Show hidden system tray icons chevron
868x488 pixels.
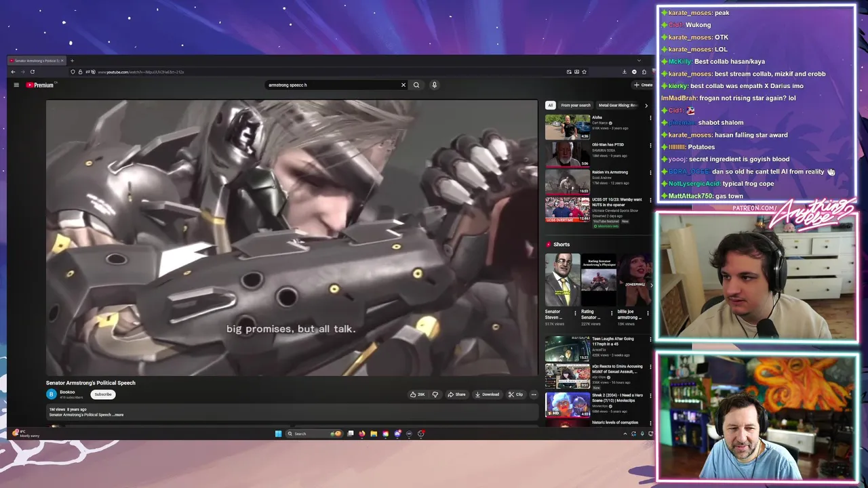pyautogui.click(x=625, y=434)
